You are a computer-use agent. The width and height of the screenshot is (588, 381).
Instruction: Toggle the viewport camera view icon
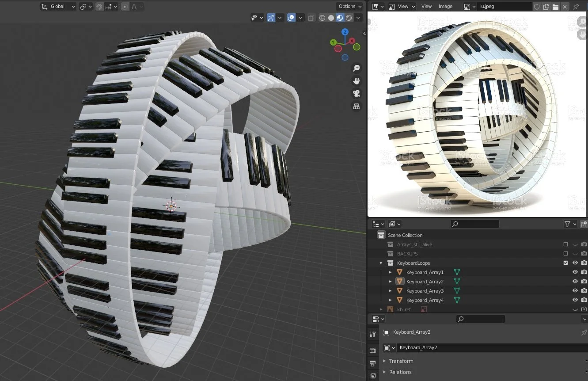click(x=356, y=93)
